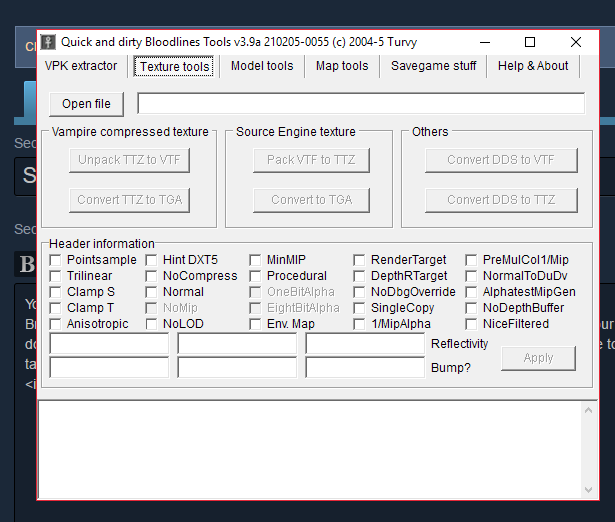The height and width of the screenshot is (522, 615).
Task: Select the Texture tools tab
Action: click(x=174, y=66)
